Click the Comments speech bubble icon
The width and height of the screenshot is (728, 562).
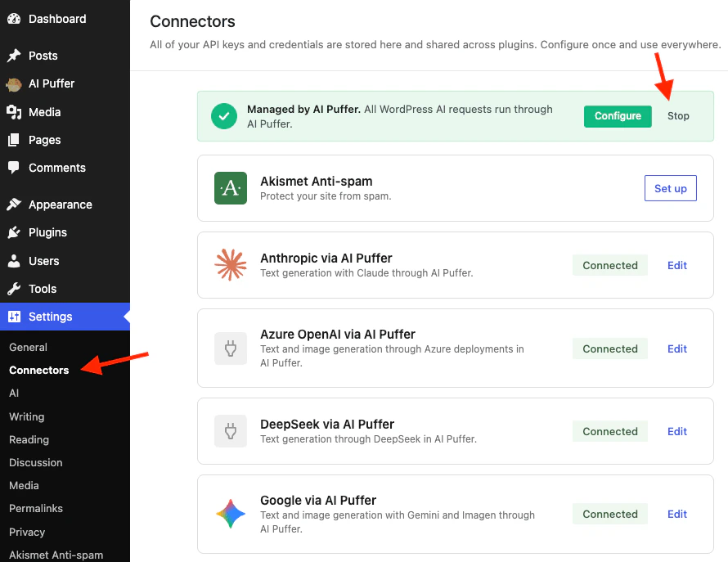14,167
